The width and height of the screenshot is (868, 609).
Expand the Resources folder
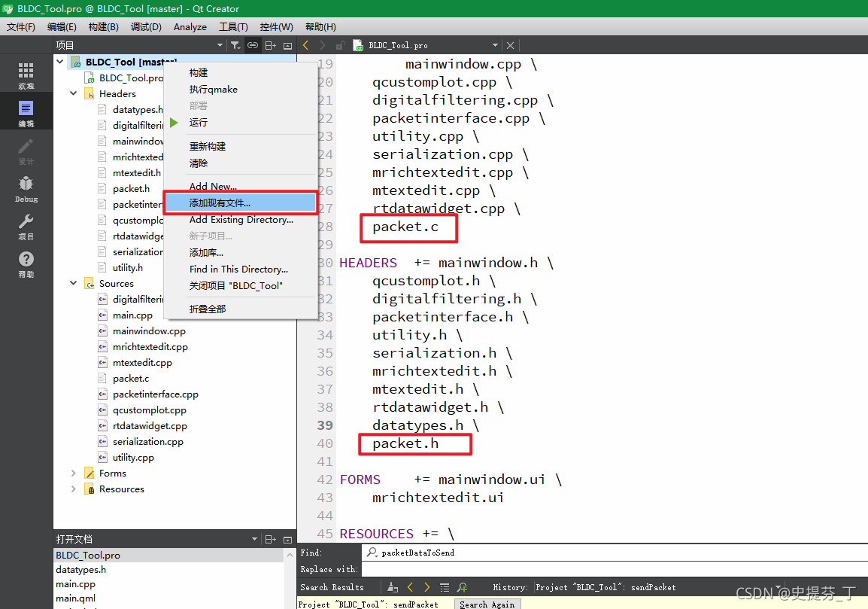73,489
